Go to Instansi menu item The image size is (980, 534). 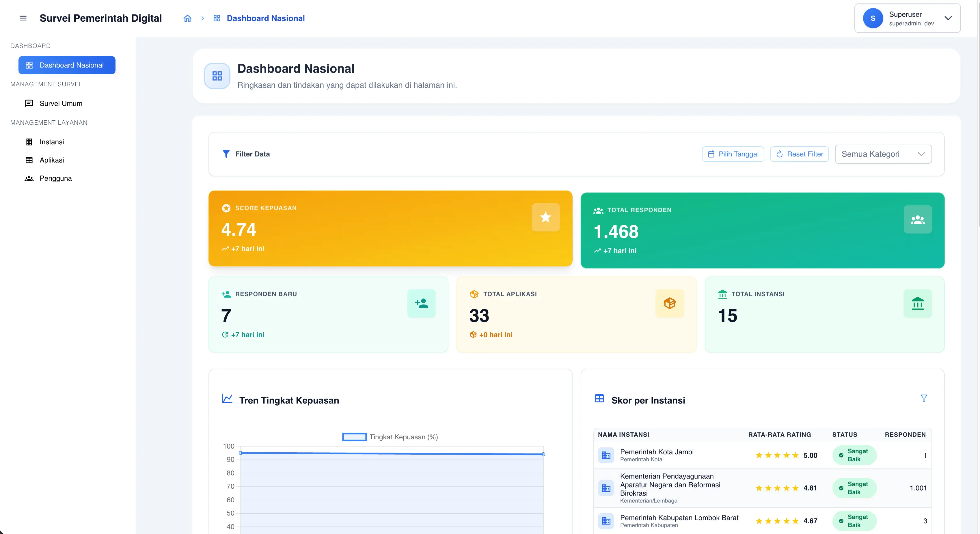click(52, 142)
